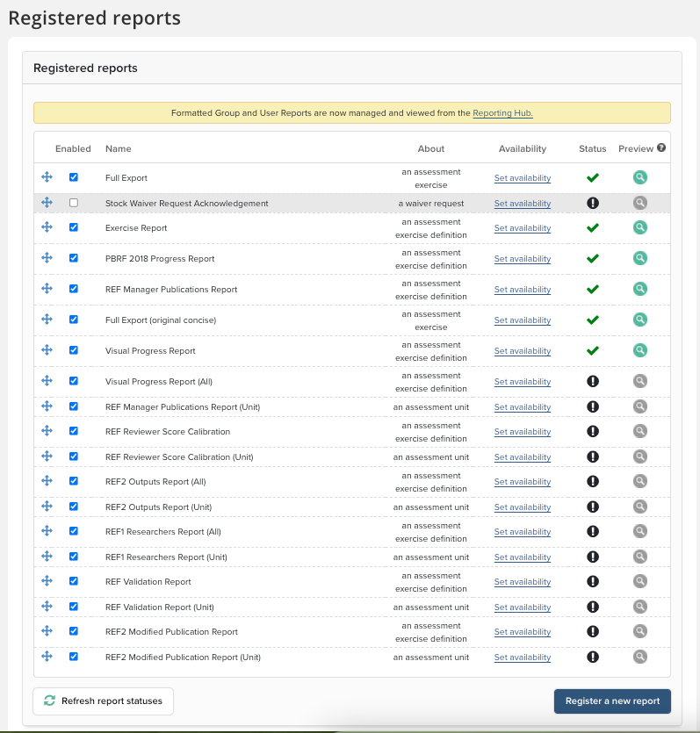Click move handle of REF Validation Report (Unit)
700x733 pixels.
coord(47,607)
